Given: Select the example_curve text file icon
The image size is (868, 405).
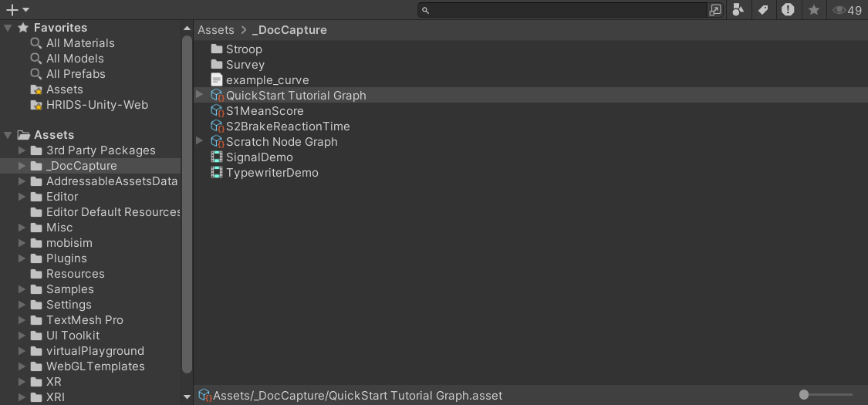Looking at the screenshot, I should click(217, 80).
